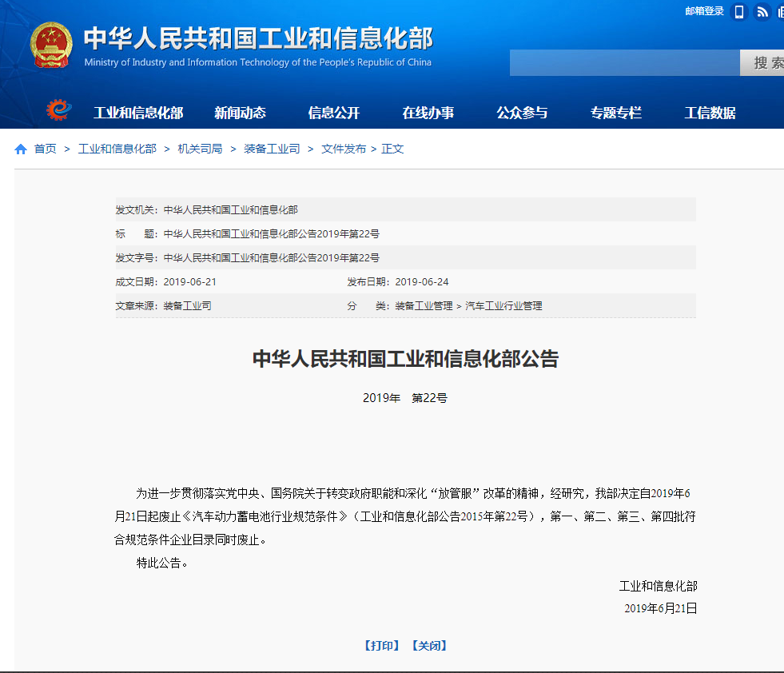The image size is (784, 673).
Task: Click the 发文机关 issuing authority value
Action: [x=230, y=210]
